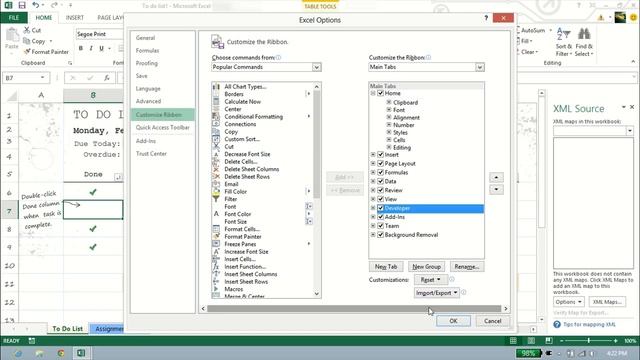This screenshot has width=640, height=360.
Task: Click the XML Maps button
Action: pos(607,302)
